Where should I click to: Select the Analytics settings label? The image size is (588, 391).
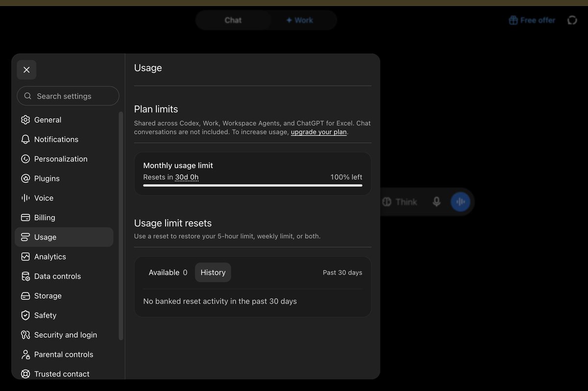(x=50, y=257)
